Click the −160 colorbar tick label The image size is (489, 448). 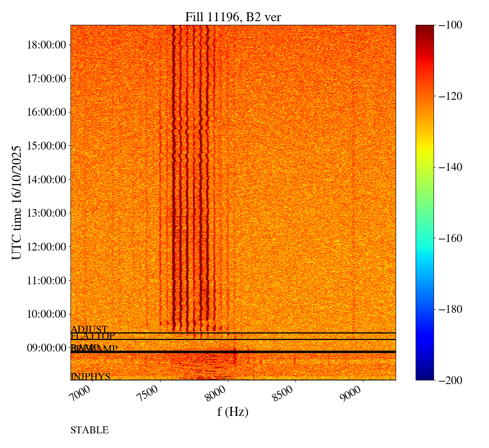pyautogui.click(x=450, y=238)
